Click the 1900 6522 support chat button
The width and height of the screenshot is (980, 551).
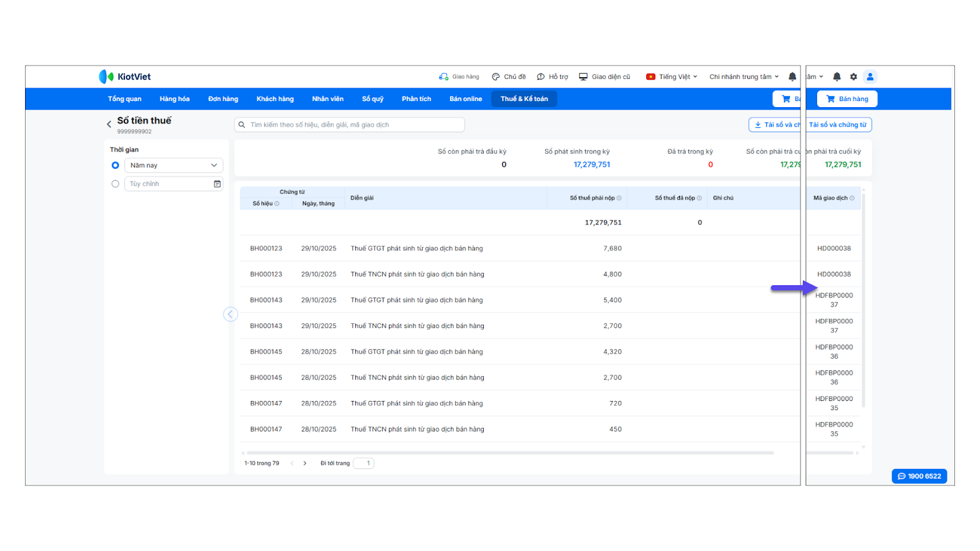pyautogui.click(x=919, y=476)
